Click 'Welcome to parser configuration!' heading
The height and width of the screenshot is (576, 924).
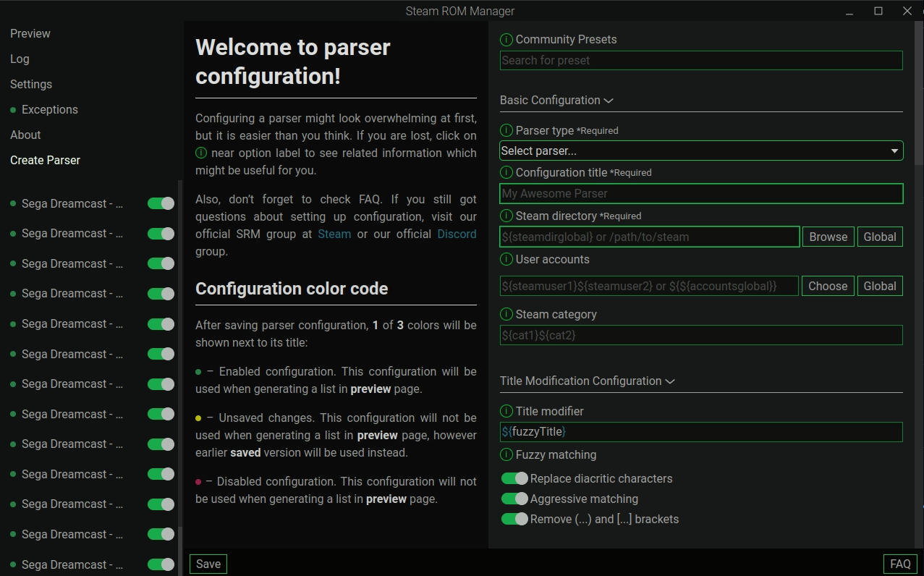click(x=293, y=62)
